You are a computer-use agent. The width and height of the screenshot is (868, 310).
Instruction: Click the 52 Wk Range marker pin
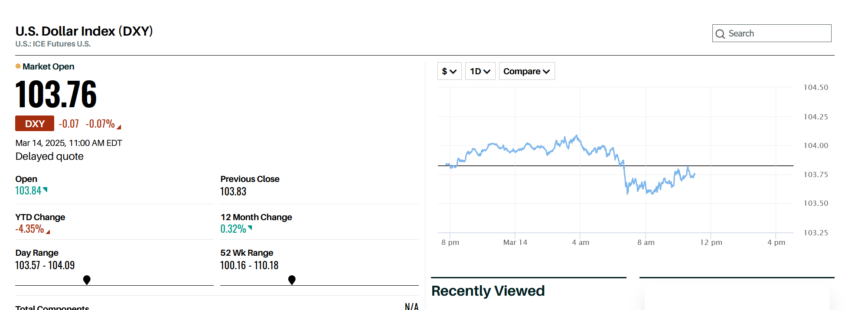coord(292,280)
